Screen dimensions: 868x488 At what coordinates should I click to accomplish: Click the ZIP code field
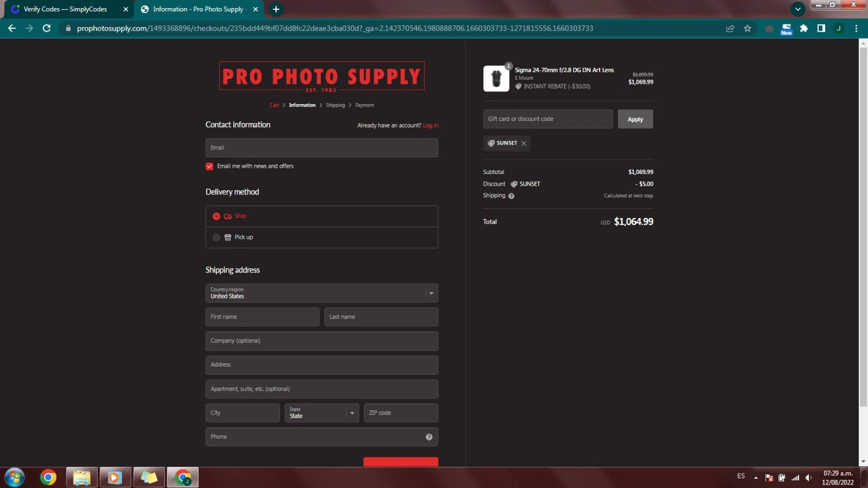tap(401, 413)
